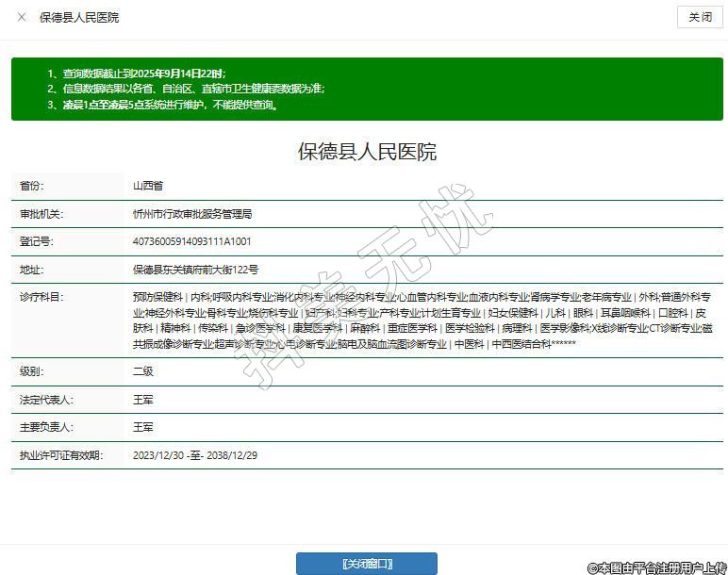The width and height of the screenshot is (728, 575).
Task: Click the 保德县人民医院 title in the header bar
Action: click(79, 17)
